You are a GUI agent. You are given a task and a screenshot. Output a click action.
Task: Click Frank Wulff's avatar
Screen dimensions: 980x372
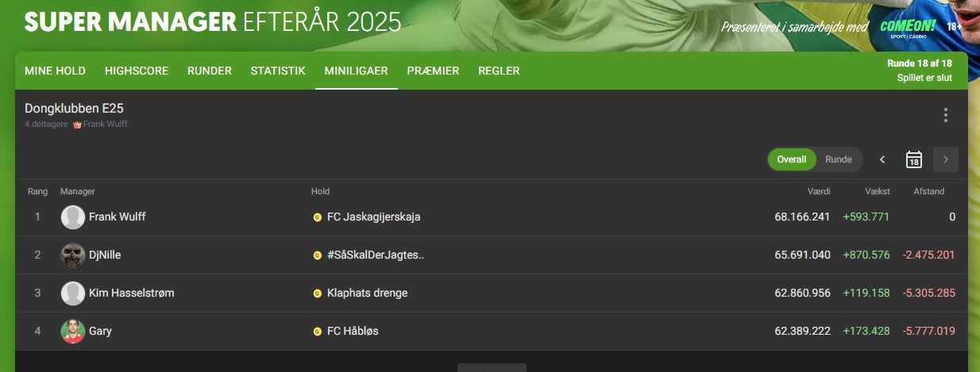[73, 217]
